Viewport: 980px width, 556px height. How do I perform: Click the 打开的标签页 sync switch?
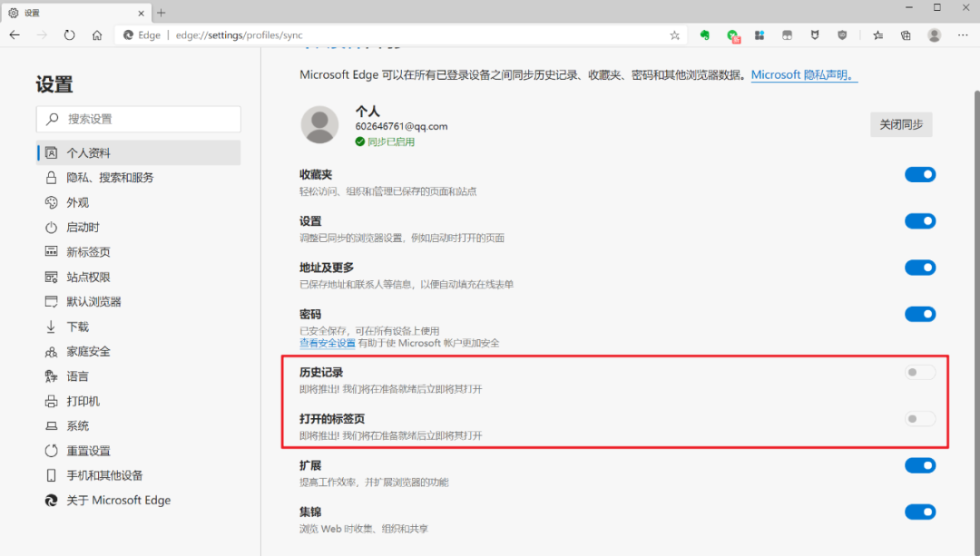pos(920,418)
